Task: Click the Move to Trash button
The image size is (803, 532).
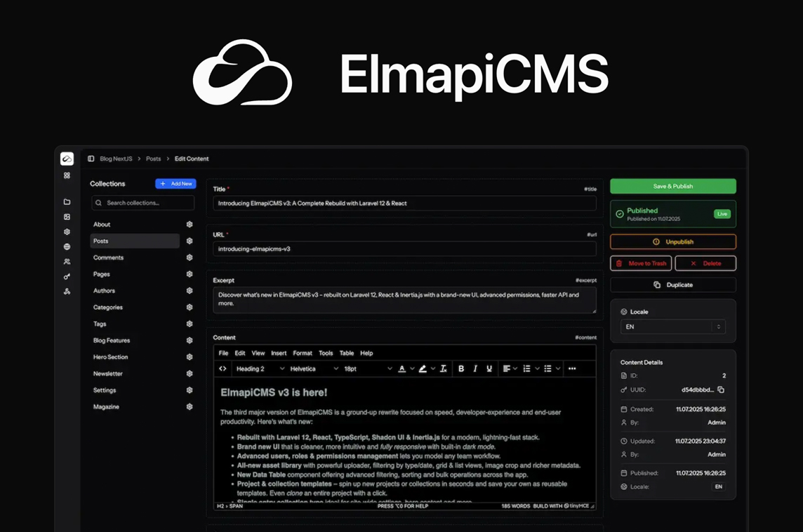Action: pos(641,263)
